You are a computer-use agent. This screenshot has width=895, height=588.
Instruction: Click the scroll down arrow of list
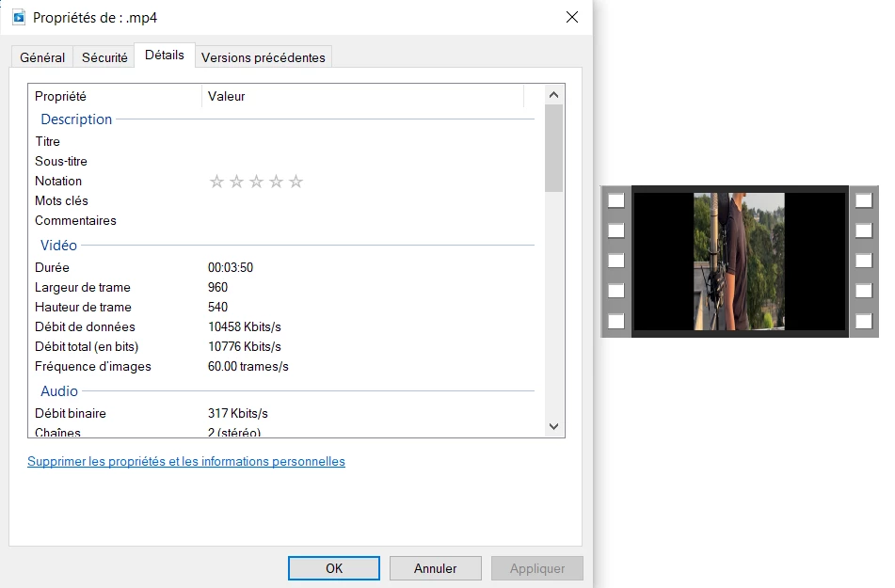click(553, 426)
